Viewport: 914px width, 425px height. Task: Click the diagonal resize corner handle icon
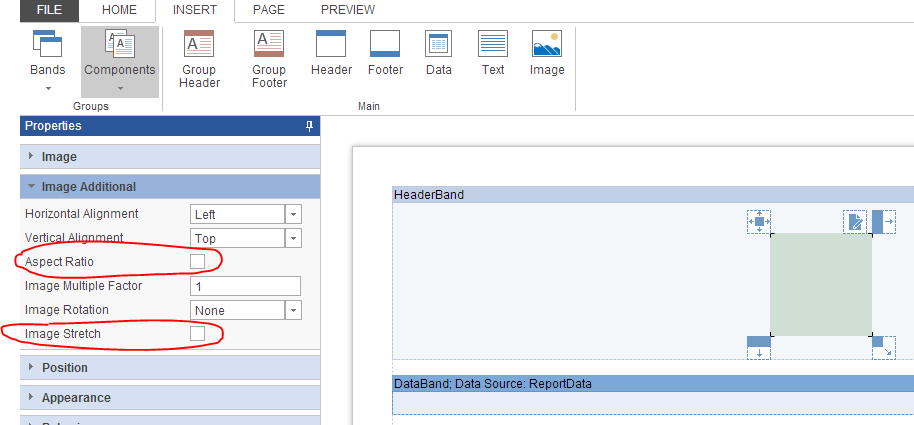(884, 347)
